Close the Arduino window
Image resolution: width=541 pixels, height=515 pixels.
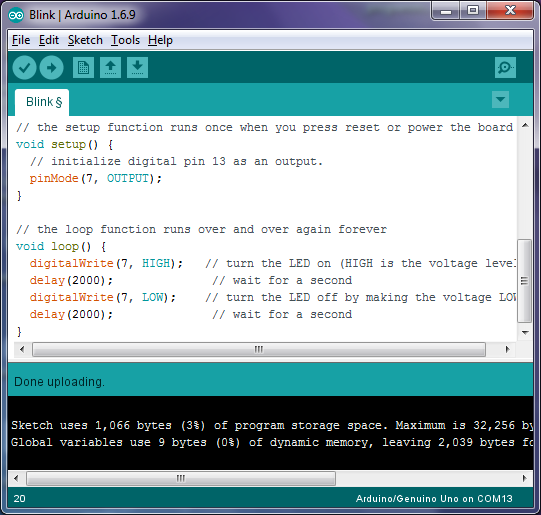(x=510, y=11)
